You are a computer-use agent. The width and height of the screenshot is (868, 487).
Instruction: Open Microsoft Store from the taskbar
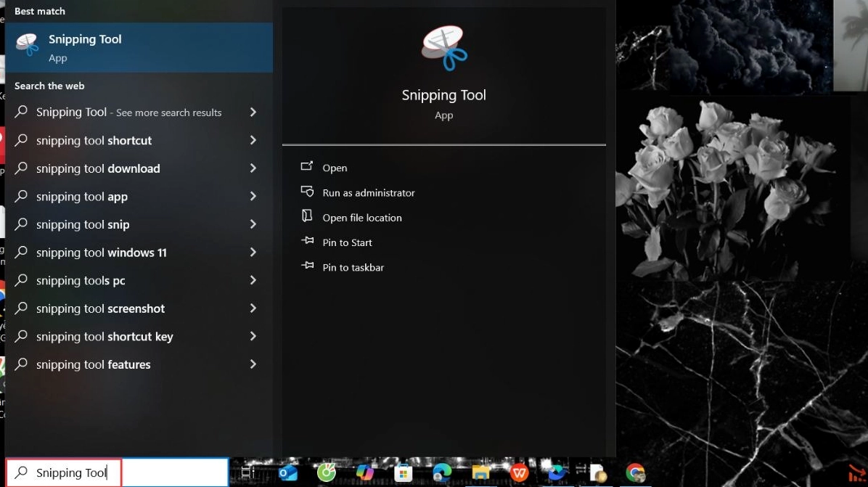tap(404, 472)
